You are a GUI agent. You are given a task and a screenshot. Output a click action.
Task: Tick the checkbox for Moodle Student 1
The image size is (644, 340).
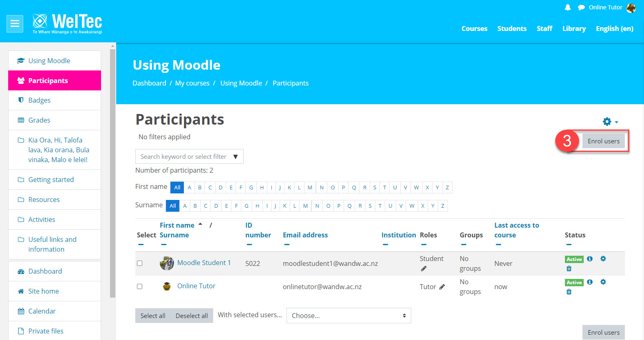139,263
